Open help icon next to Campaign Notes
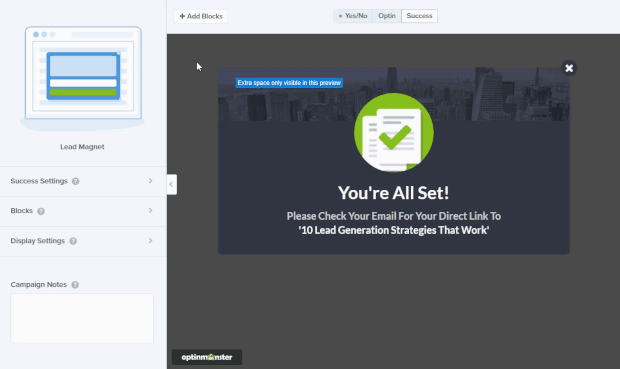This screenshot has width=620, height=369. pyautogui.click(x=75, y=285)
